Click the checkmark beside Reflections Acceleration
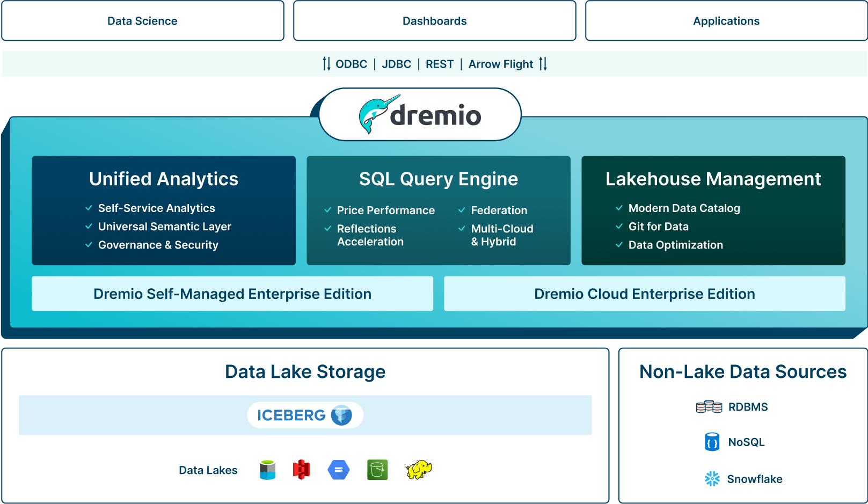Image resolution: width=868 pixels, height=504 pixels. tap(327, 229)
